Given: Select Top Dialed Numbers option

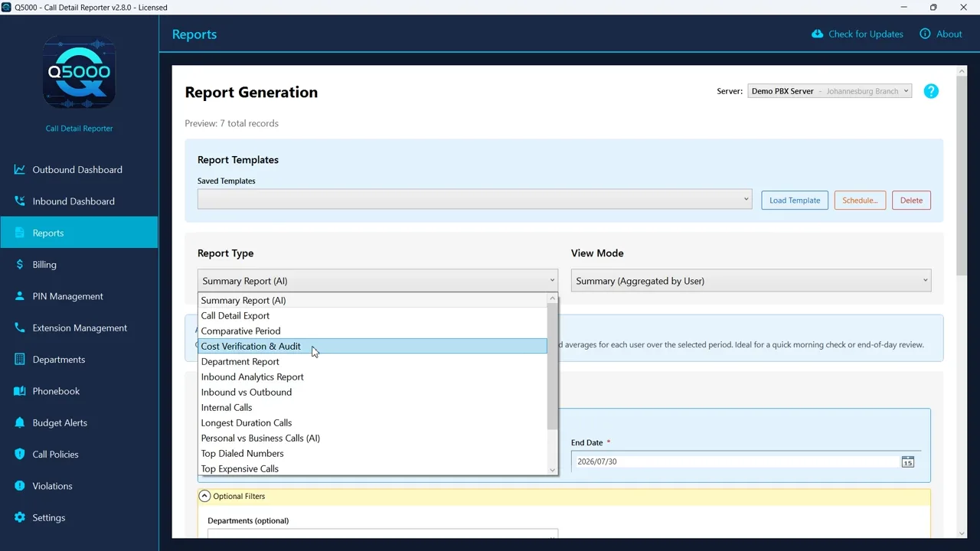Looking at the screenshot, I should (x=372, y=453).
